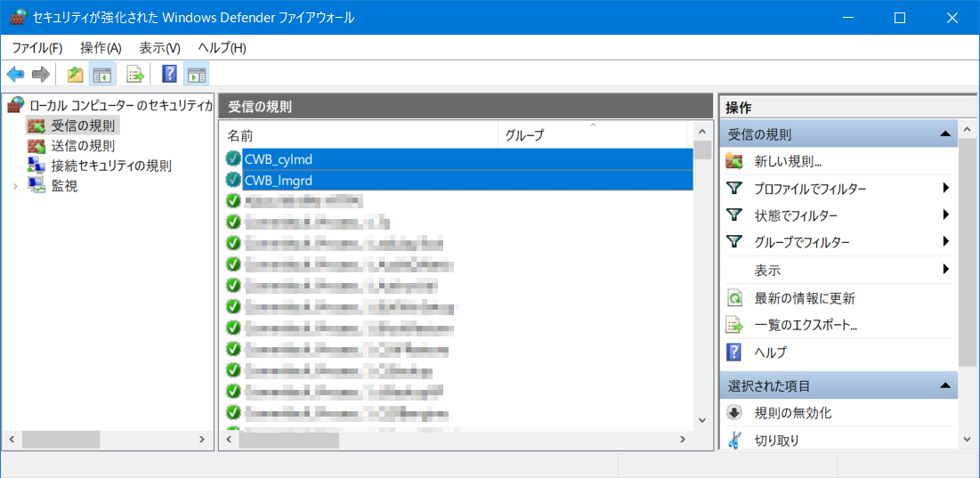Click the 状態でフィルター funnel icon
Viewport: 980px width, 478px height.
coord(734,215)
